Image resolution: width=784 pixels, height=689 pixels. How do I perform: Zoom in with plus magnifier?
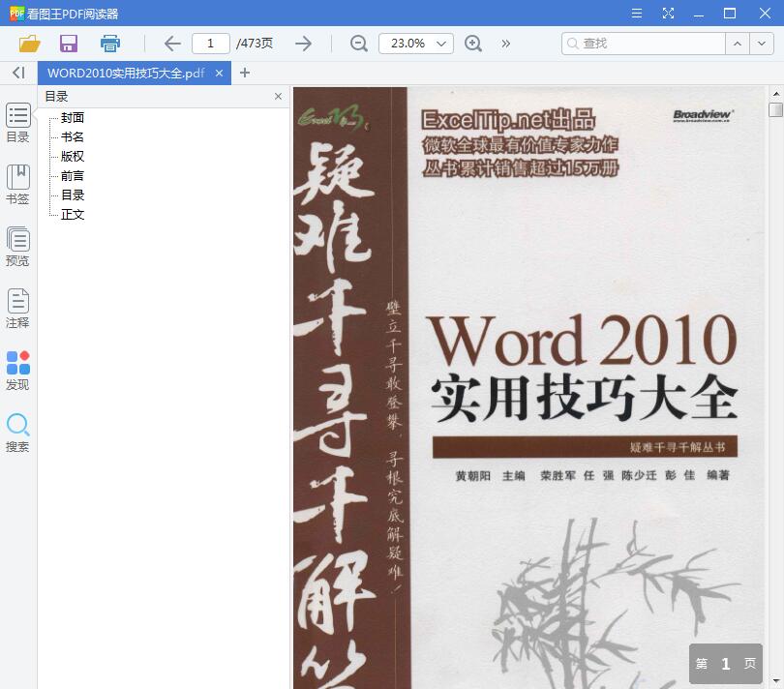472,44
